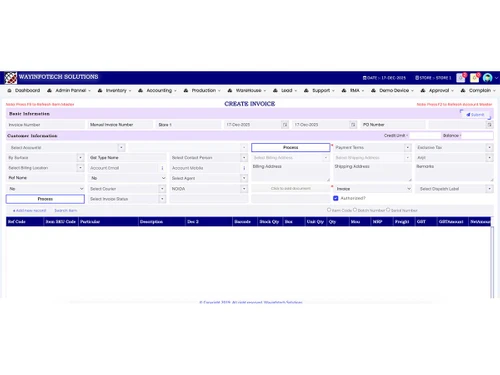Open calendar icon right of Store 1 date
This screenshot has height=375, width=500.
(285, 125)
